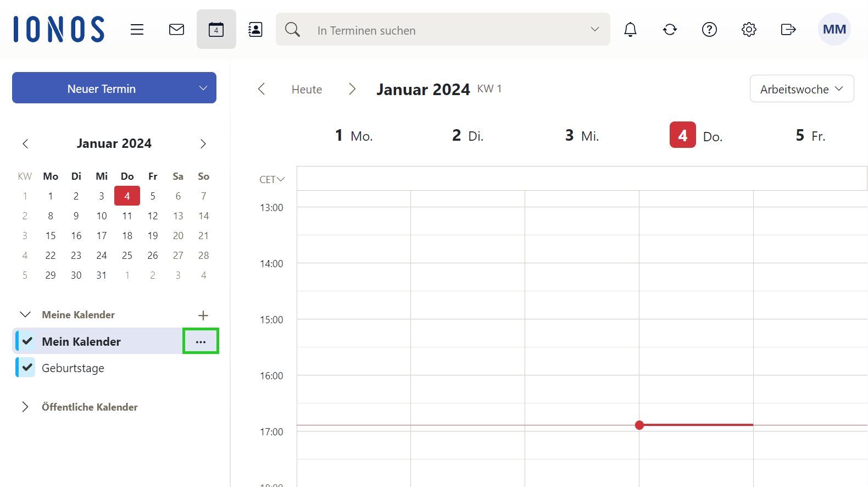Screen dimensions: 868x487
Task: Select day 31 in mini calendar
Action: (x=102, y=275)
